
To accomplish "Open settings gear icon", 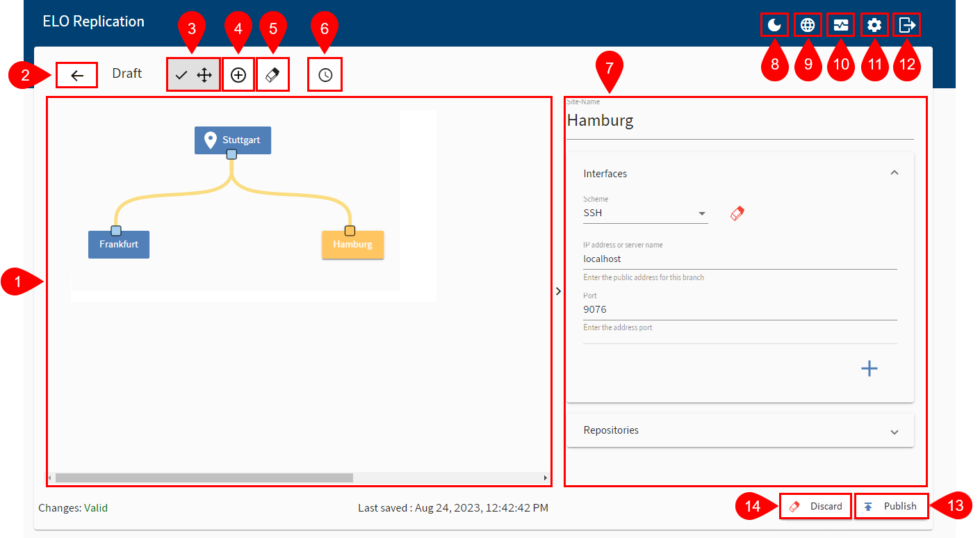I will point(874,26).
